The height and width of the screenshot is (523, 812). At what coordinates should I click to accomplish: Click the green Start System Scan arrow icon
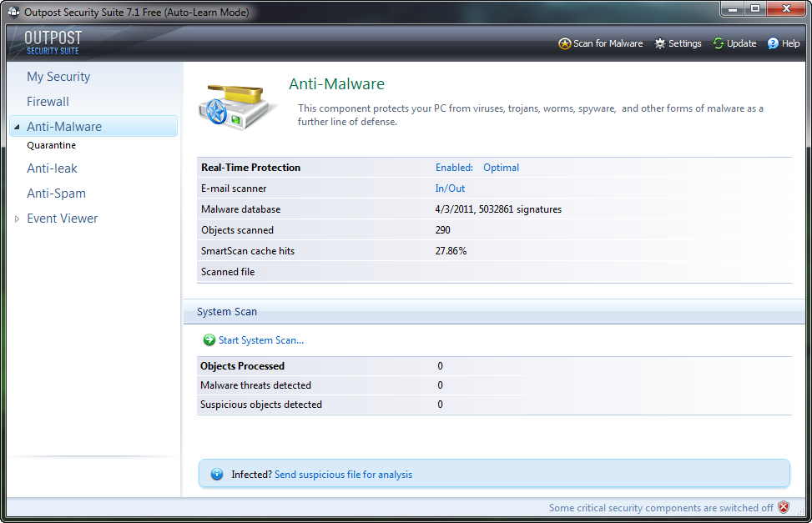pyautogui.click(x=209, y=339)
